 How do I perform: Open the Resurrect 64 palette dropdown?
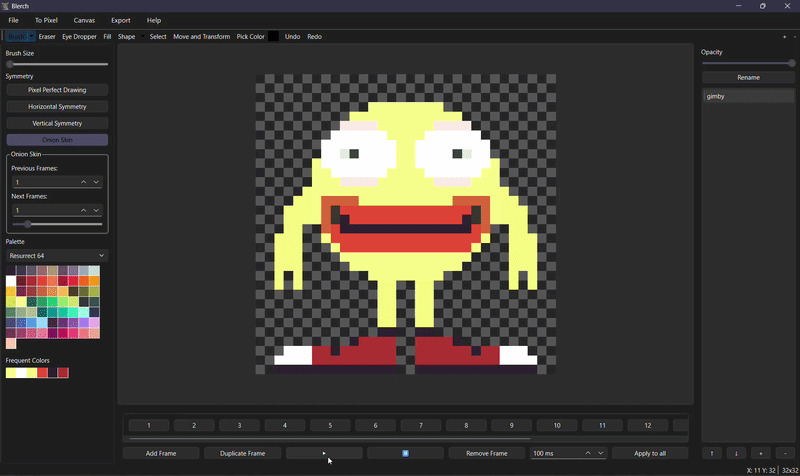(57, 256)
